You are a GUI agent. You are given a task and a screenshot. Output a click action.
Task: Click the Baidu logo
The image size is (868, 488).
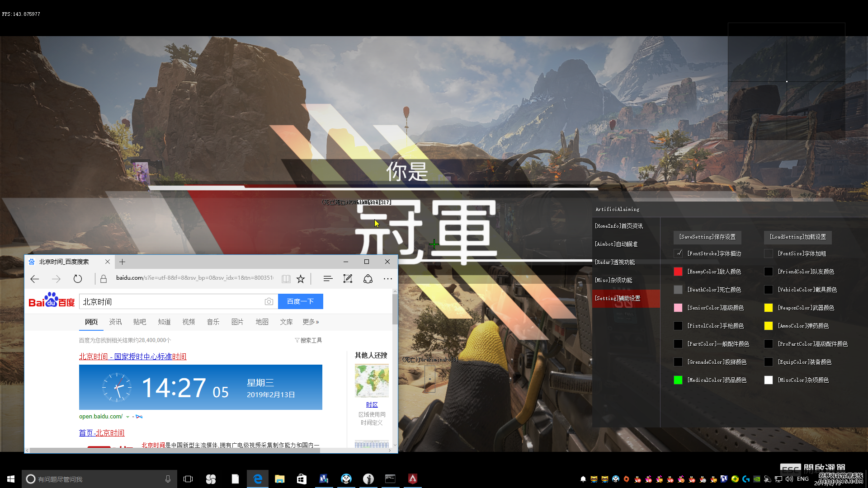(52, 300)
